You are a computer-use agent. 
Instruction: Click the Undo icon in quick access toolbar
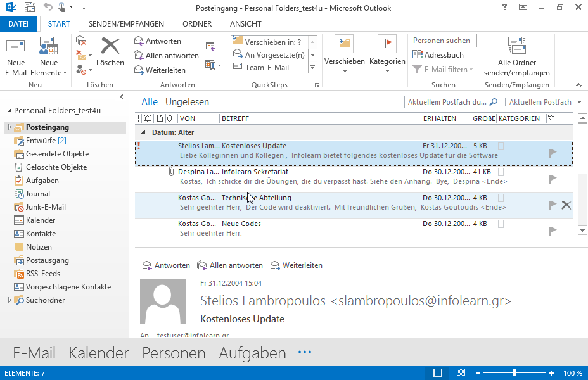(x=48, y=7)
